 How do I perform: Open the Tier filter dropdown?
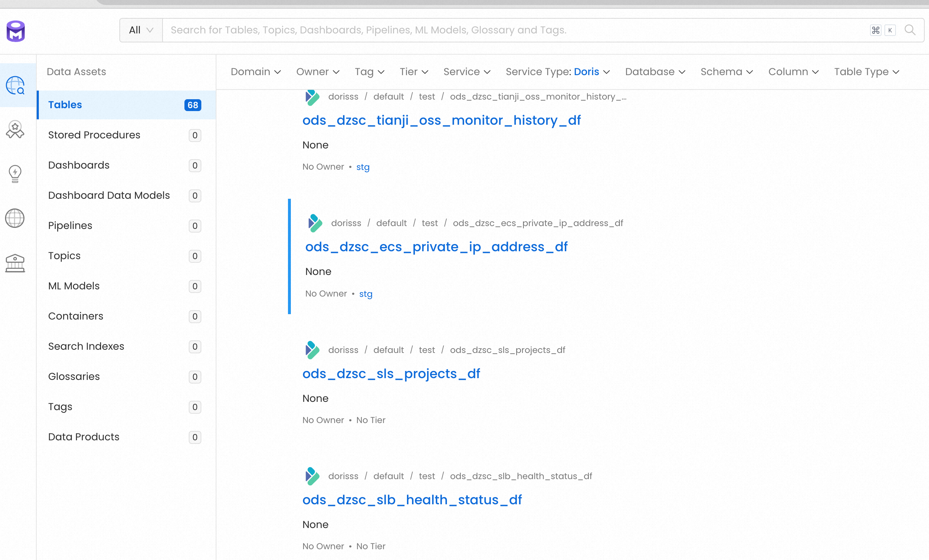pyautogui.click(x=413, y=72)
